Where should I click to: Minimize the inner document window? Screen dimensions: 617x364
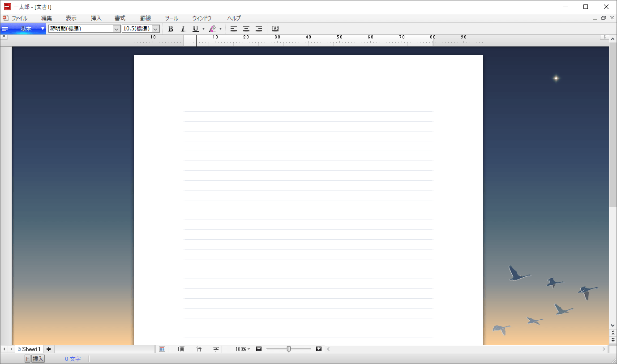point(595,18)
